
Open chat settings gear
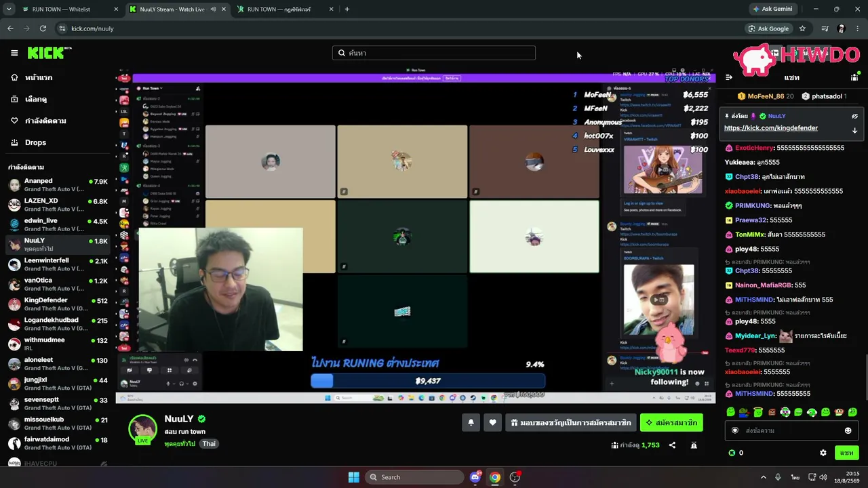[823, 453]
